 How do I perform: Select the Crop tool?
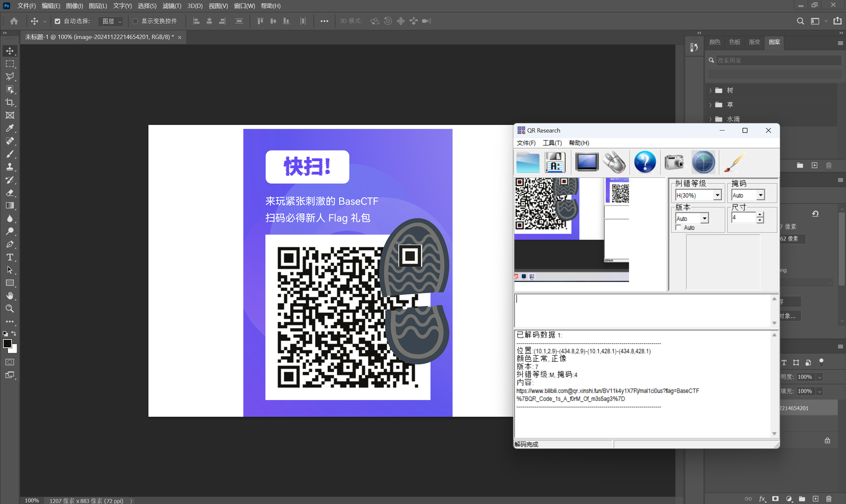(10, 102)
